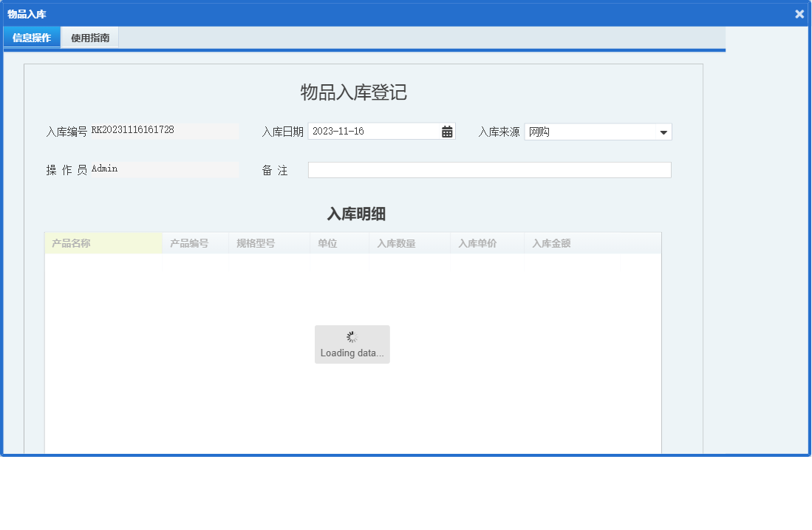Screen dimensions: 812x530
Task: Click the 产品编号 column header
Action: coord(195,242)
